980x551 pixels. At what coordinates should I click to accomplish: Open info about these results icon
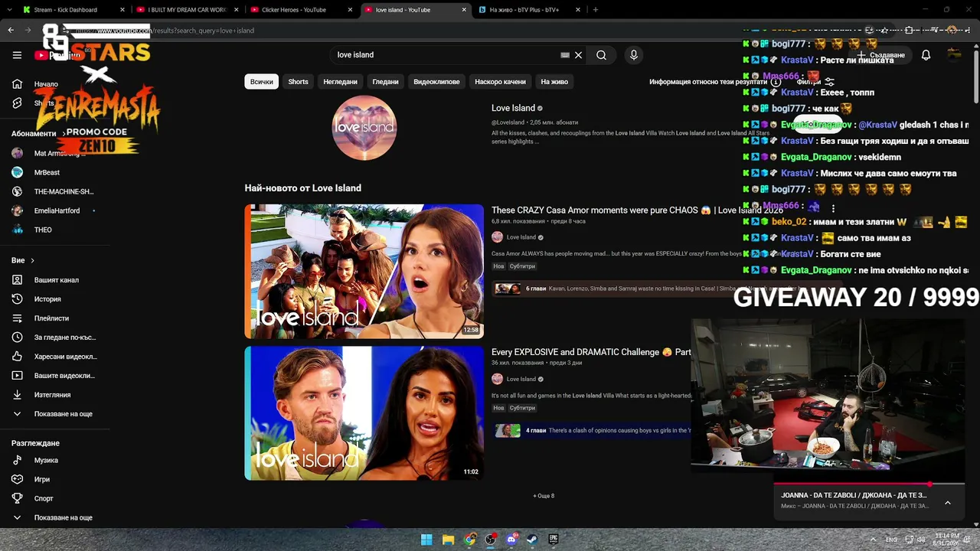774,82
